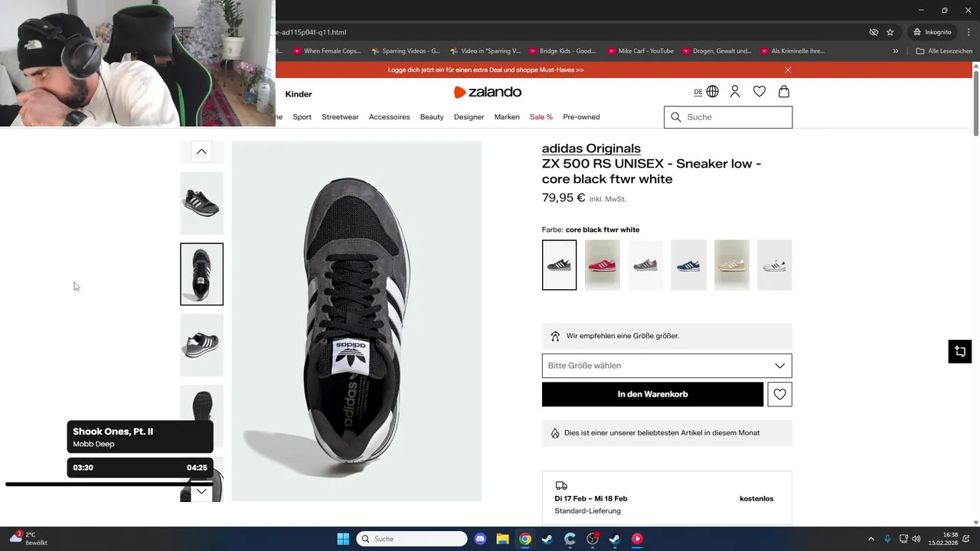Viewport: 980px width, 551px height.
Task: Select the white sneaker color swatch
Action: click(775, 265)
